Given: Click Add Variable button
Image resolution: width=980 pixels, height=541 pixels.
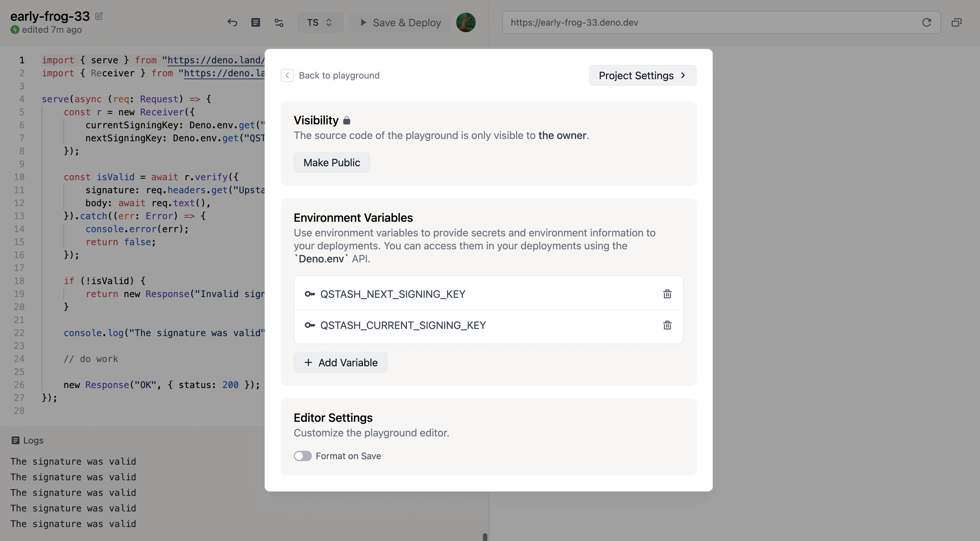Looking at the screenshot, I should tap(341, 362).
